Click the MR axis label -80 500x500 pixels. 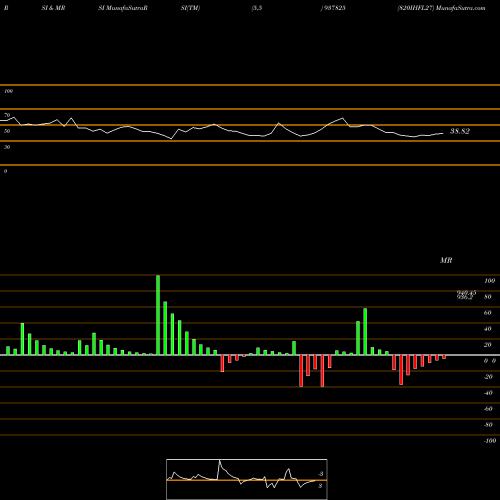click(488, 425)
